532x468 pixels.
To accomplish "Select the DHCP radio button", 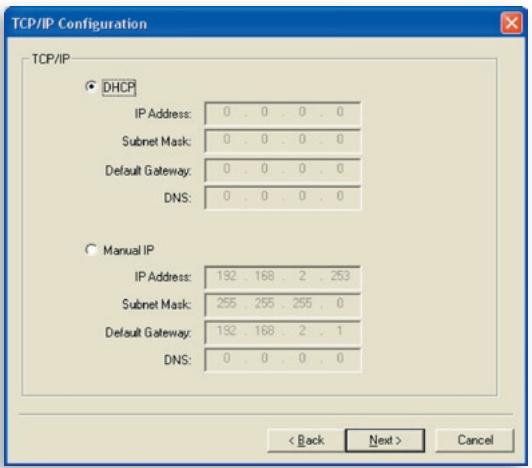I will [91, 87].
